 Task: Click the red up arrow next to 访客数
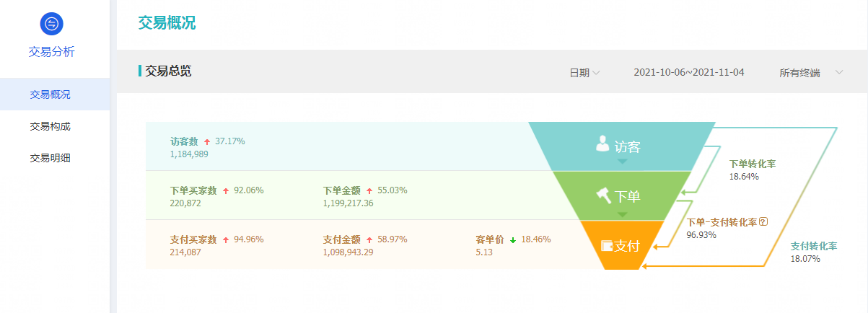click(x=207, y=142)
